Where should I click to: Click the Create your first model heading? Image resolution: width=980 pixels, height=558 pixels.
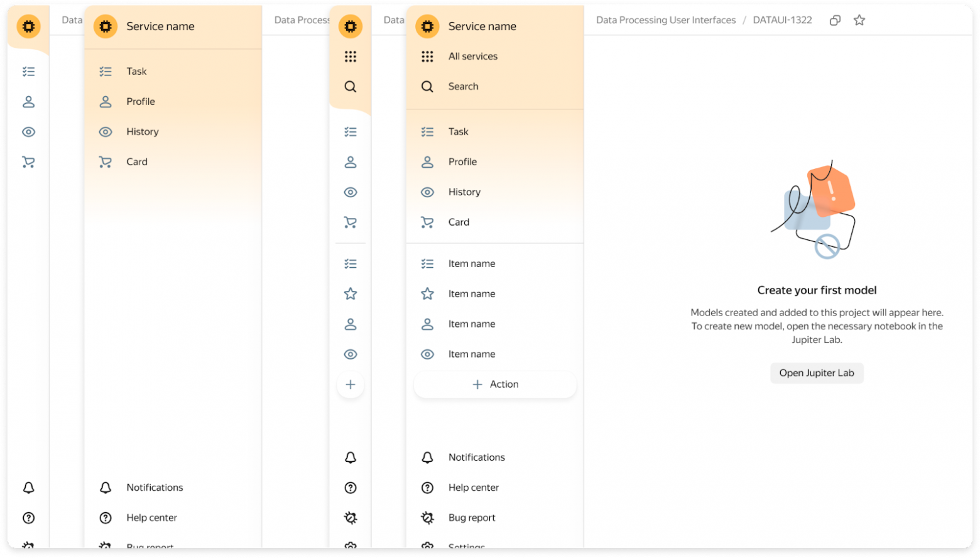tap(817, 290)
